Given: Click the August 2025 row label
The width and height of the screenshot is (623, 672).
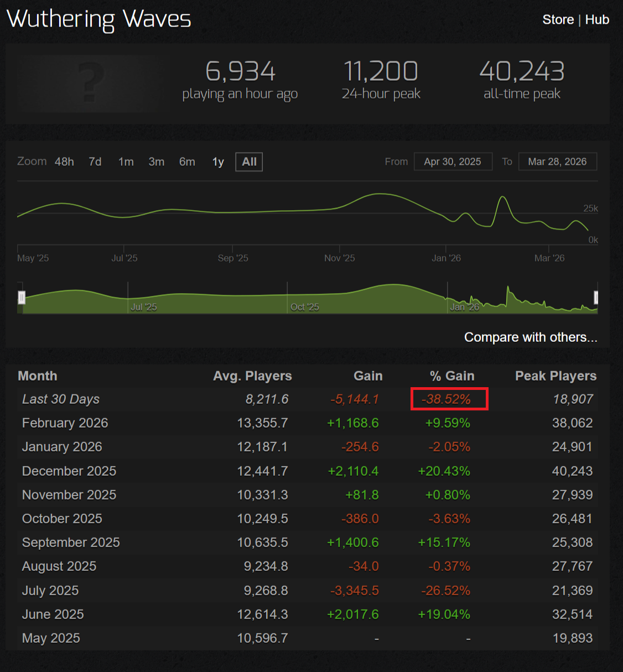Looking at the screenshot, I should click(59, 566).
